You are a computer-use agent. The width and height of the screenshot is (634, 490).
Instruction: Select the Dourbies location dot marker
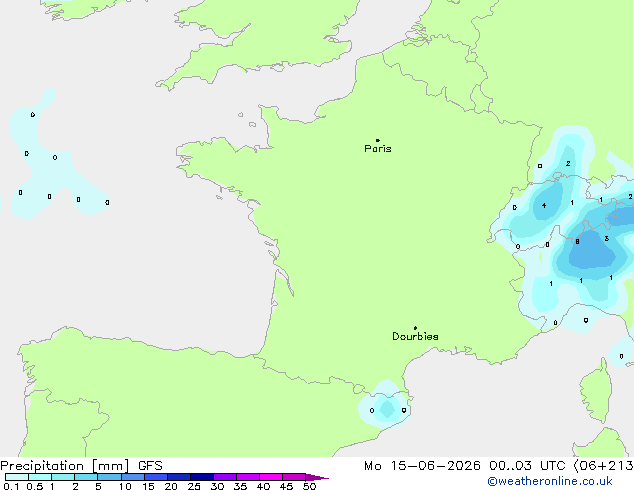[415, 328]
